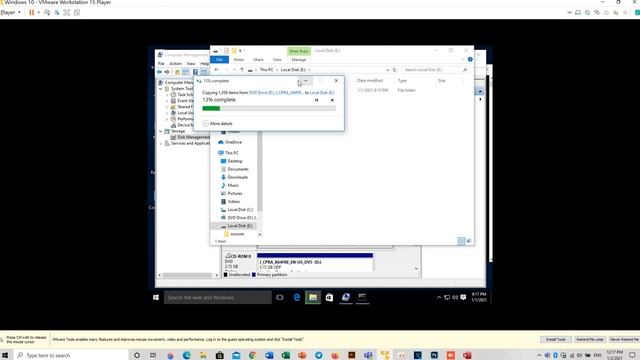Switch to Home ribbon tab
This screenshot has width=640, height=360.
(x=239, y=60)
